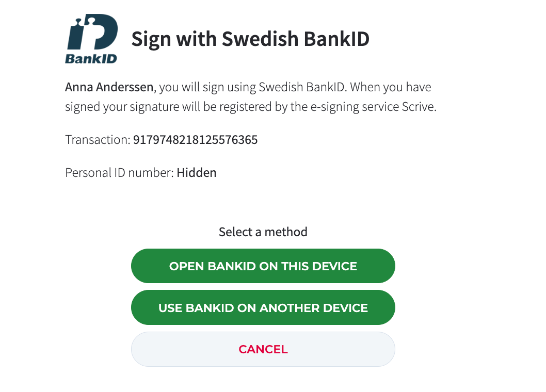Open BankID on this device
546x392 pixels.
click(263, 266)
